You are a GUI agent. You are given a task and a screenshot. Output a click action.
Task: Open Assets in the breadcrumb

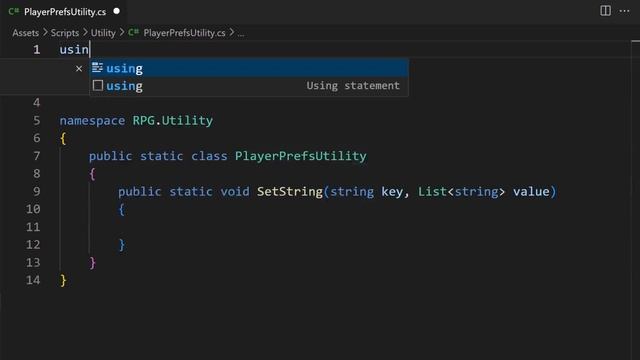[x=25, y=33]
